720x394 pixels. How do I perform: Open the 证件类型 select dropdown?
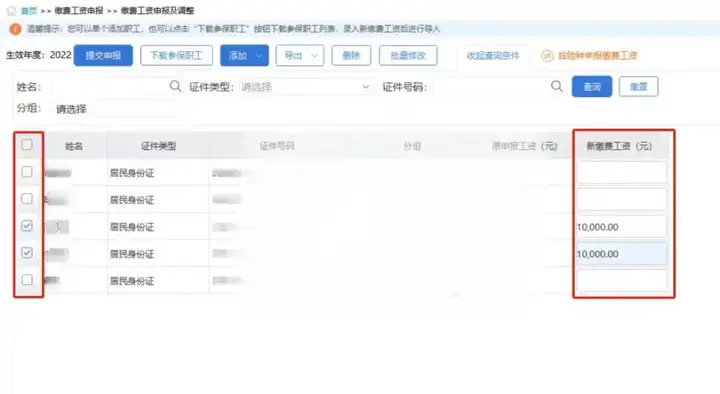pyautogui.click(x=305, y=87)
